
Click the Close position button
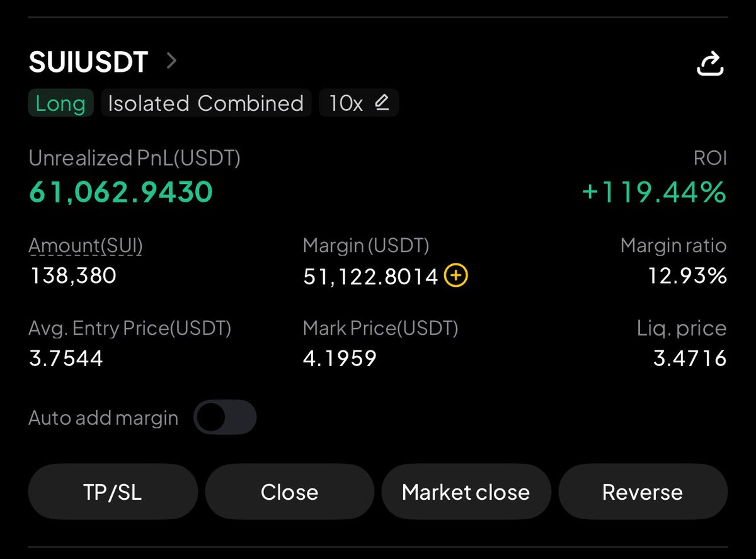(x=290, y=492)
